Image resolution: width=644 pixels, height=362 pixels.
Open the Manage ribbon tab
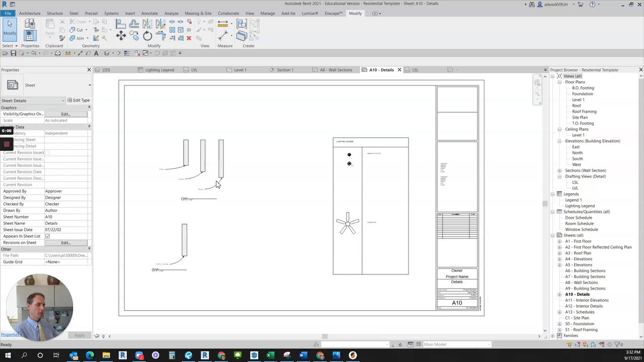tap(268, 14)
